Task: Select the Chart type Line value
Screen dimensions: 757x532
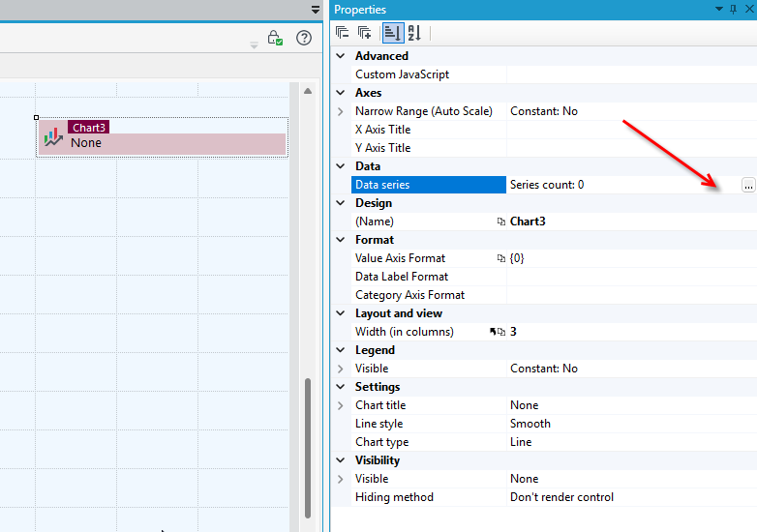Action: [x=521, y=442]
